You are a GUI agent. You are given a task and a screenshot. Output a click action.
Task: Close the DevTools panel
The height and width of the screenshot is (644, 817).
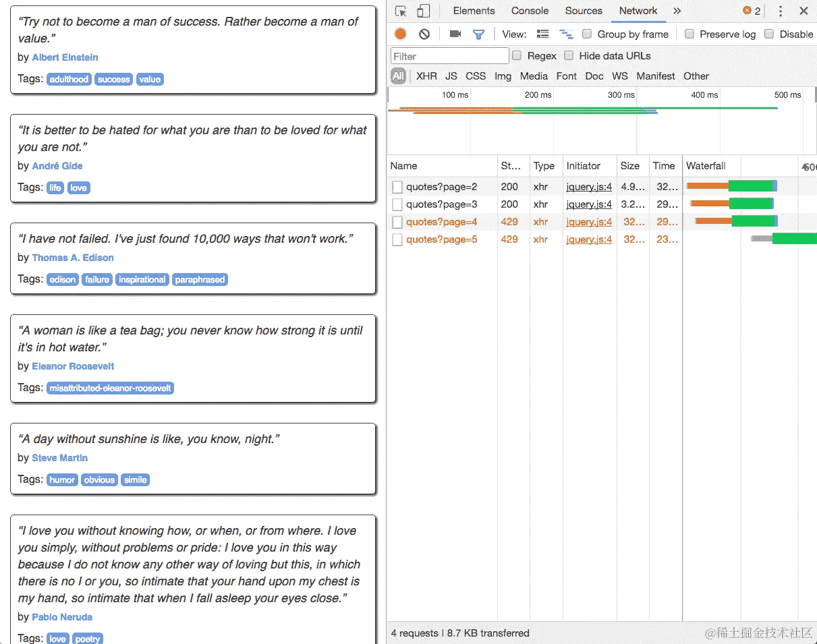click(804, 11)
